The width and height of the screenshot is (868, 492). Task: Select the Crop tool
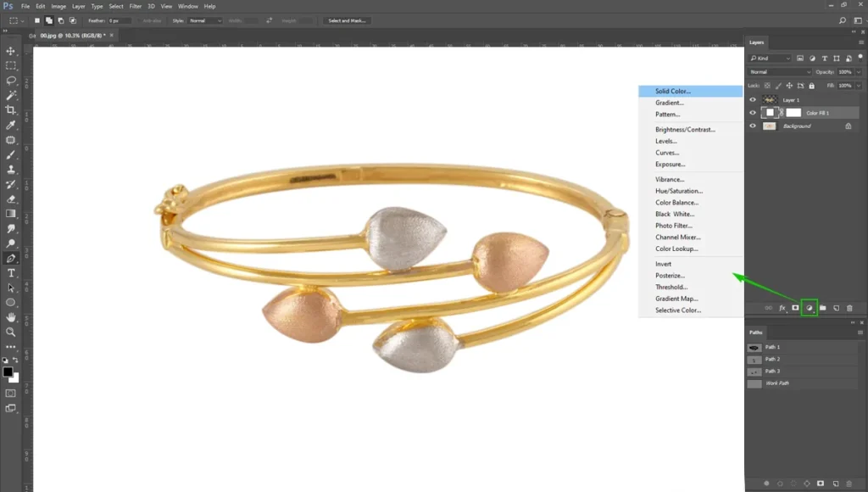(10, 109)
